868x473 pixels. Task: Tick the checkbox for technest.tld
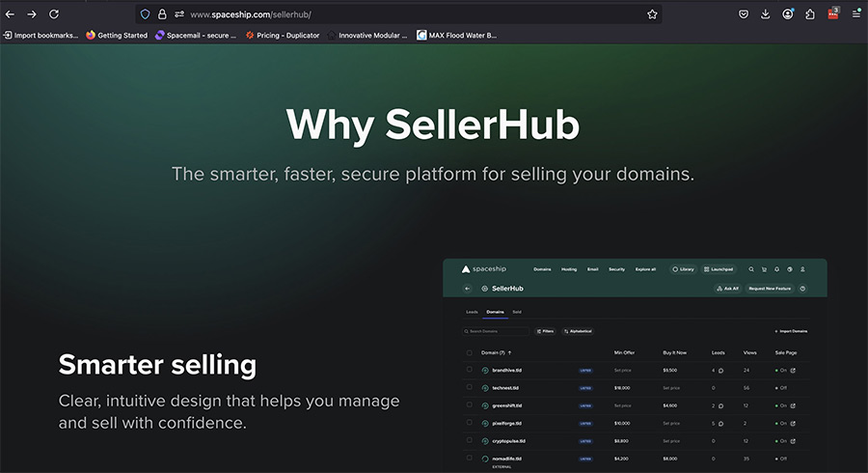click(470, 387)
